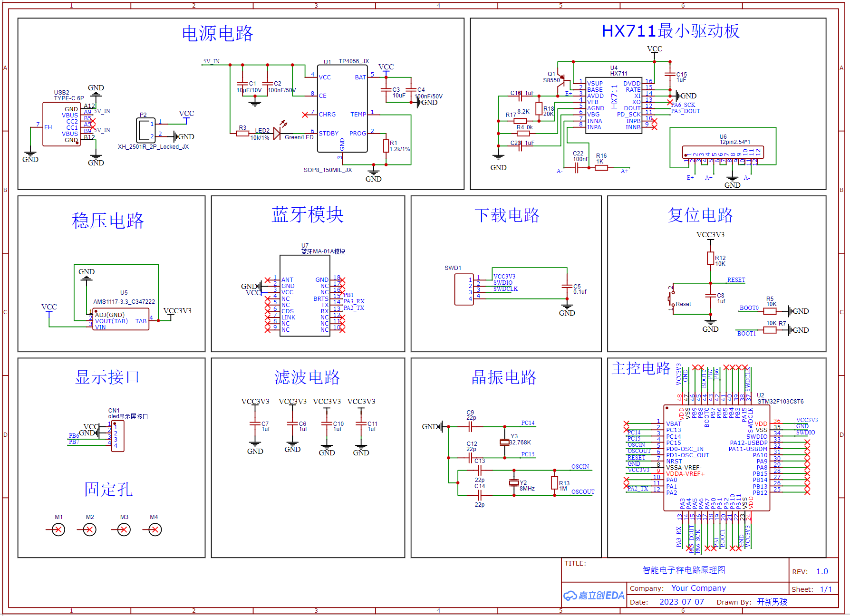Click the C5 0.1uf capacitor symbol
Screen dimensions: 850x616
567,287
